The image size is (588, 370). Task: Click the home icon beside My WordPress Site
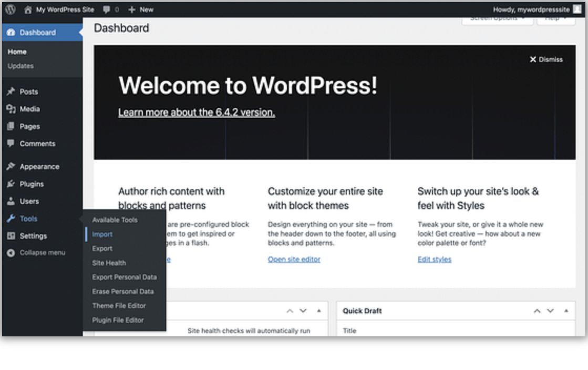click(x=28, y=10)
